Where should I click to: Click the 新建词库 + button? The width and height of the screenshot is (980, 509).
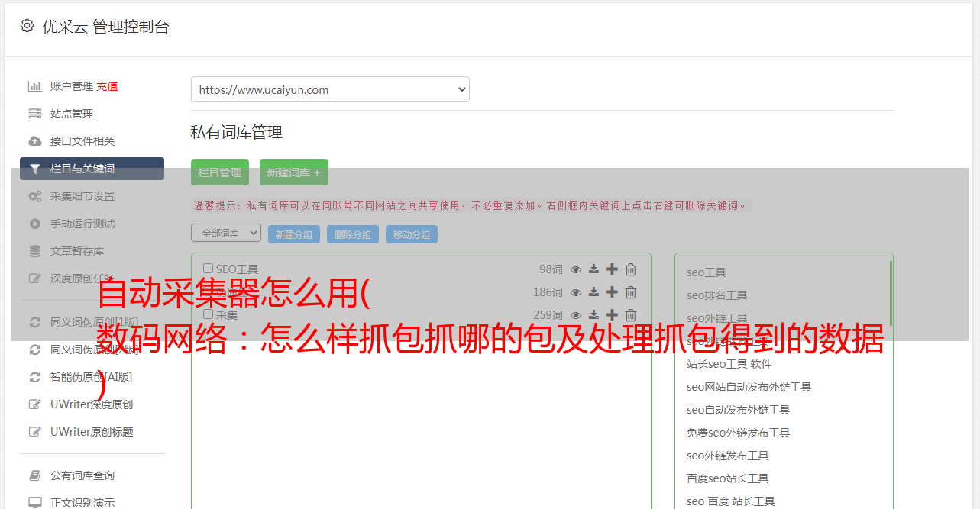point(294,172)
